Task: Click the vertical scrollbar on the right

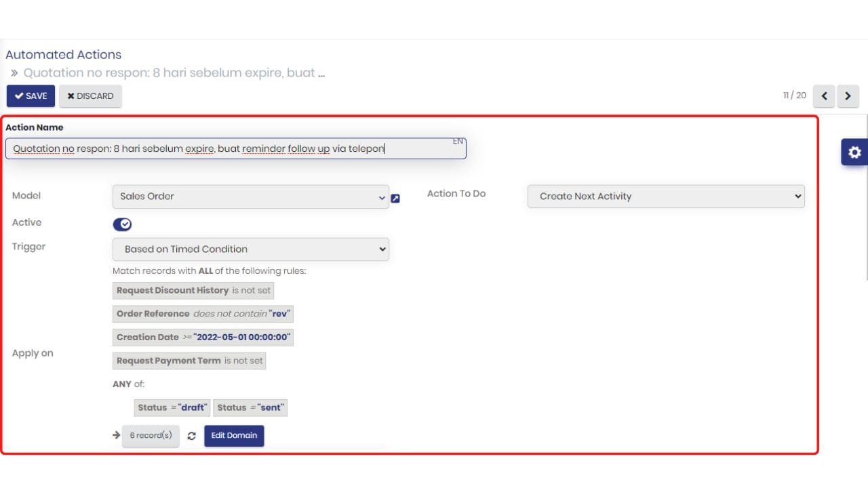Action: tap(866, 197)
